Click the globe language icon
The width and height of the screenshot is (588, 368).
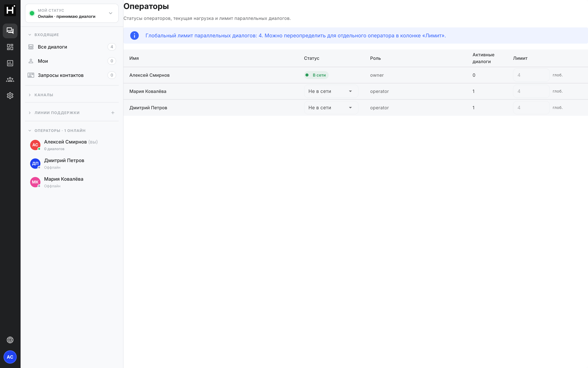coord(10,340)
